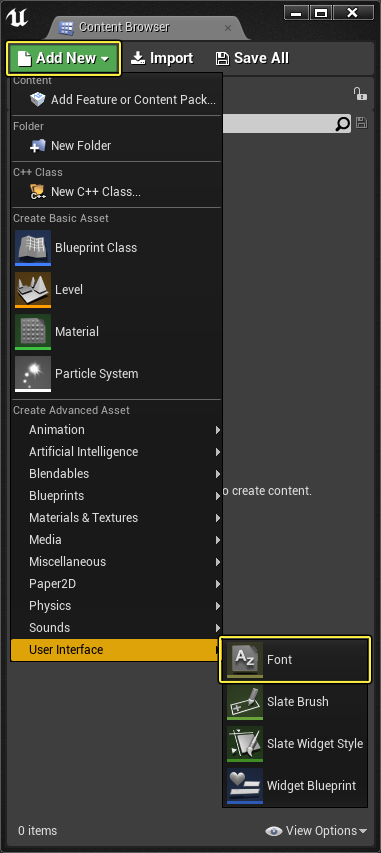Viewport: 381px width, 853px height.
Task: Click the Save All button
Action: point(252,58)
